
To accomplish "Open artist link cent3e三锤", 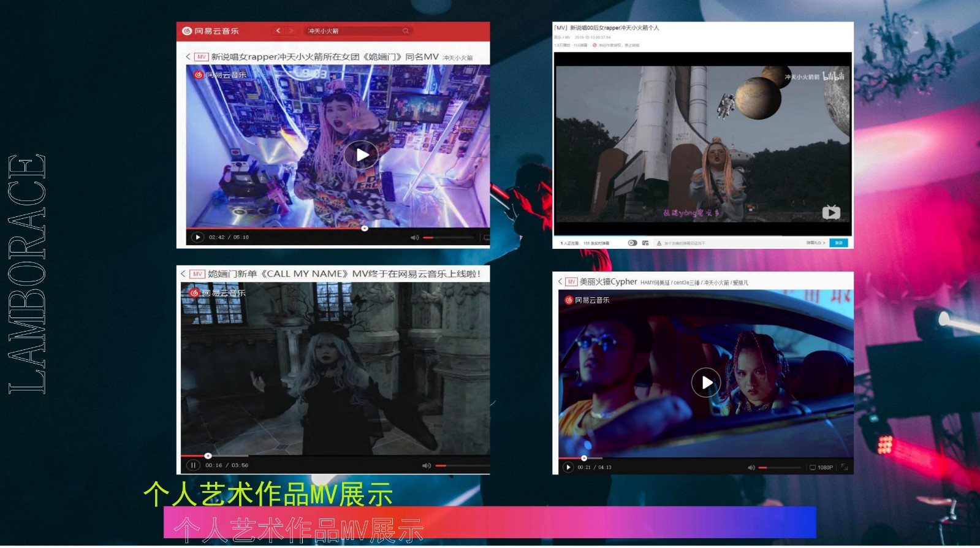I will click(686, 283).
